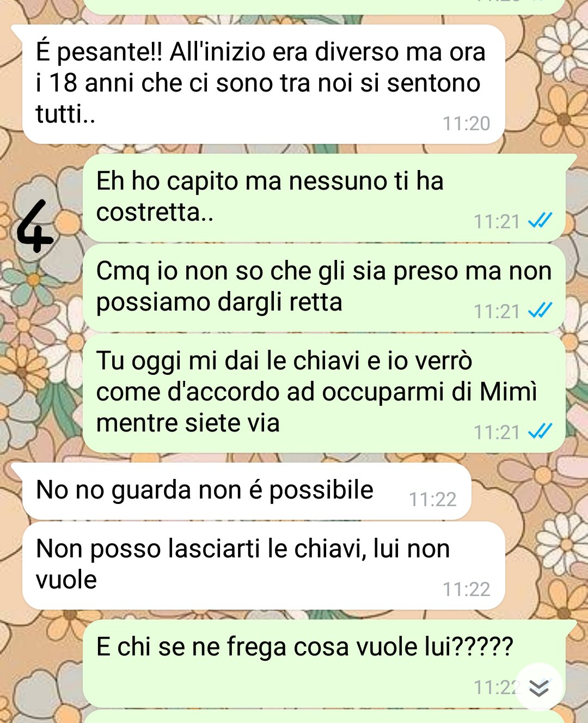
Task: Tap 11:21 timestamp on 'mentre siete via' message
Action: tap(497, 433)
